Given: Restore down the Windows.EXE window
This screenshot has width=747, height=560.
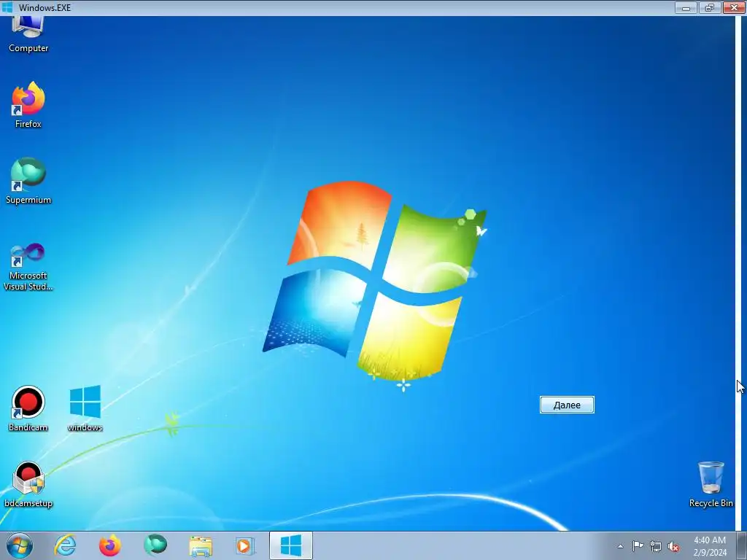Looking at the screenshot, I should 710,7.
